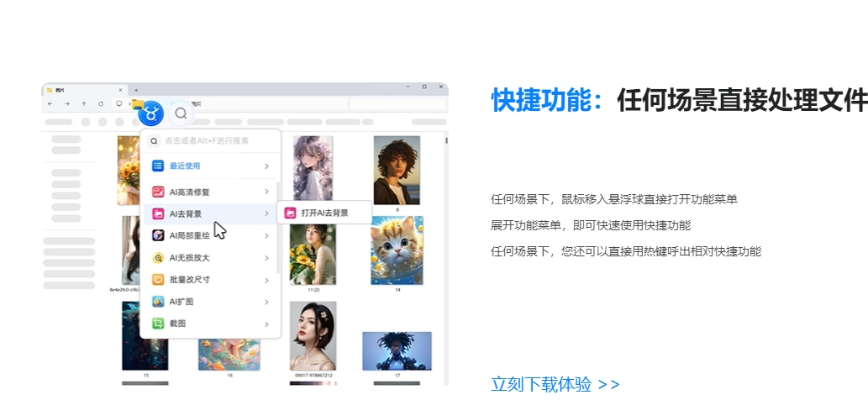Click the blue list icon for 最近使用

click(x=158, y=166)
